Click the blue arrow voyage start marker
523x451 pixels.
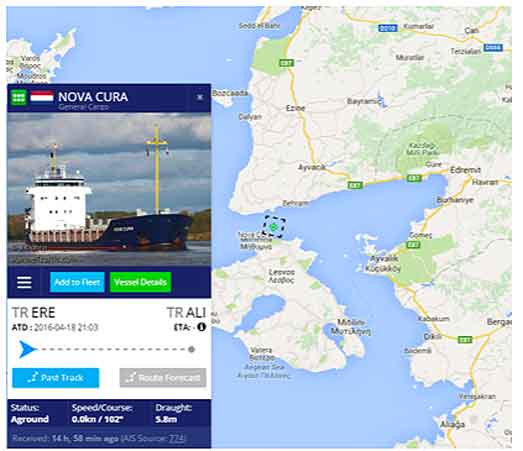(28, 349)
